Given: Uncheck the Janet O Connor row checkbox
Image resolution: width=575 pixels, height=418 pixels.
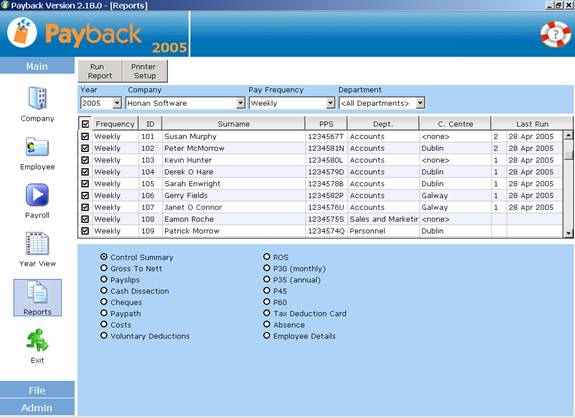Looking at the screenshot, I should click(x=85, y=207).
